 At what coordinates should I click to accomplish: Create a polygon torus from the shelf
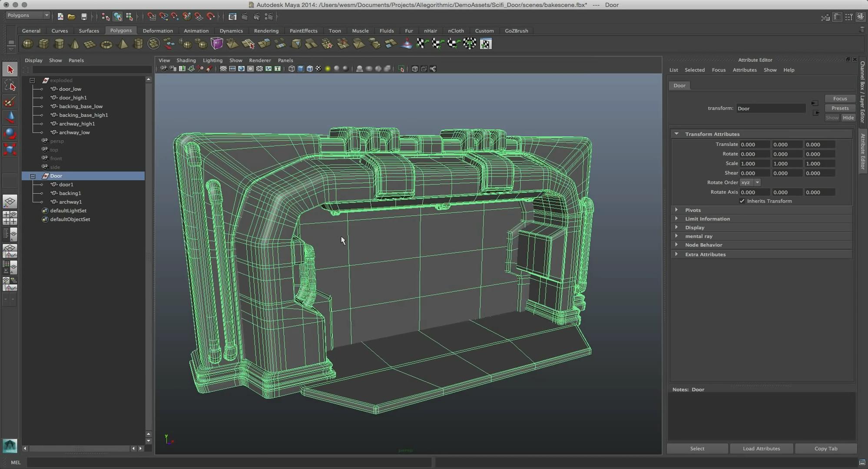tap(106, 44)
